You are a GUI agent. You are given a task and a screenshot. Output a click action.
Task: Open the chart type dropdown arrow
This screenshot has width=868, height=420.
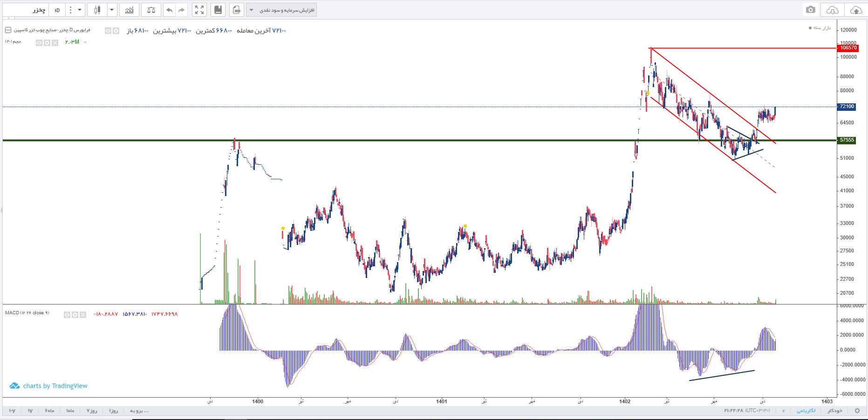(x=112, y=10)
